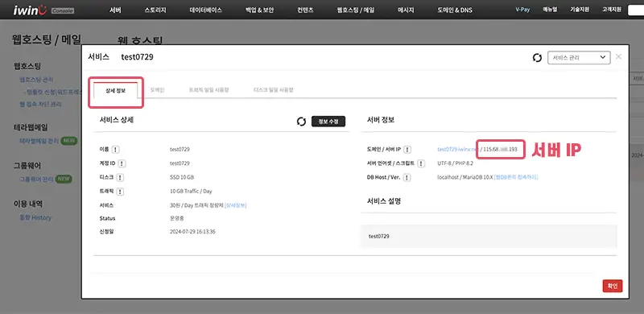Open the 기술지원 link
Viewport: 644px width, 314px height.
579,10
